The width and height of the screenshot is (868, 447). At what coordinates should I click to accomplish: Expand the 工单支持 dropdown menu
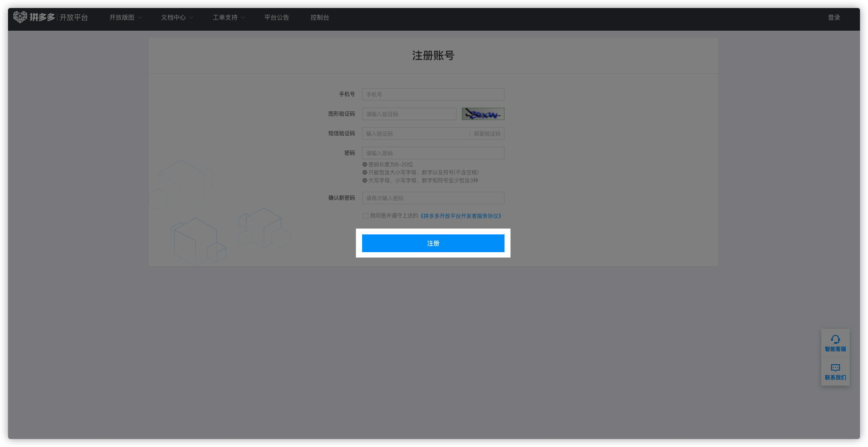point(228,17)
